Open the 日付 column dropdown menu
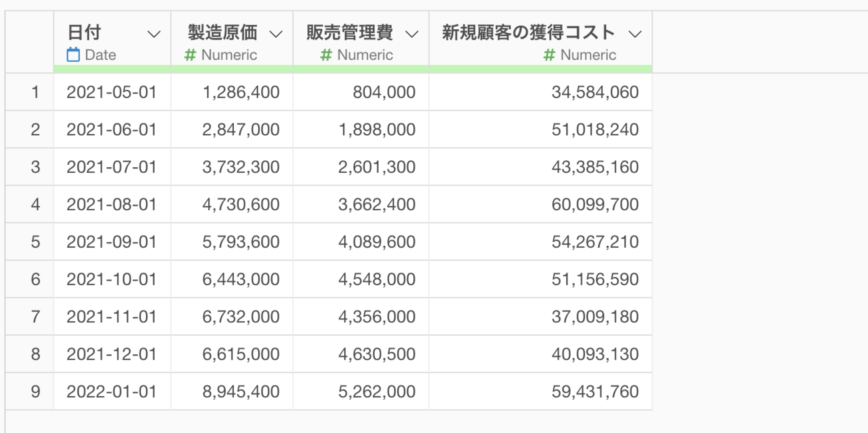 point(154,34)
